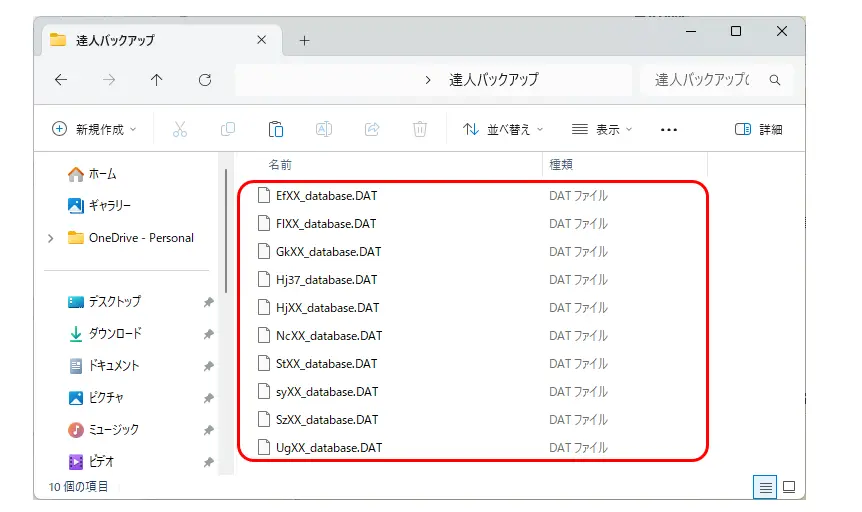
Task: Go up one folder level with the up arrow
Action: coord(157,80)
